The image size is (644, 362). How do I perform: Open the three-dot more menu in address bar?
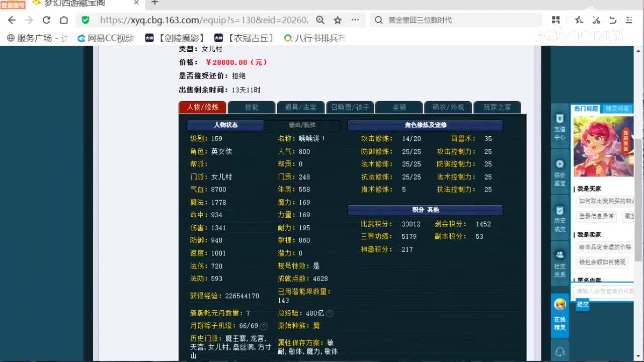point(355,20)
